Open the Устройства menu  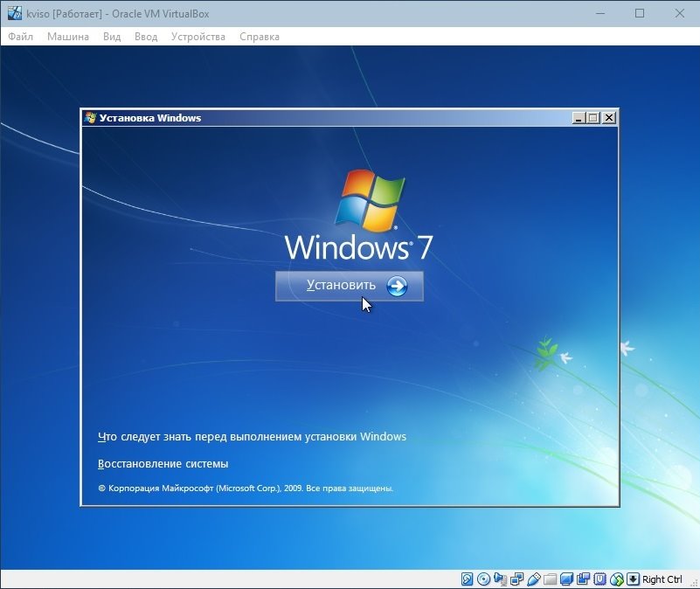coord(198,37)
